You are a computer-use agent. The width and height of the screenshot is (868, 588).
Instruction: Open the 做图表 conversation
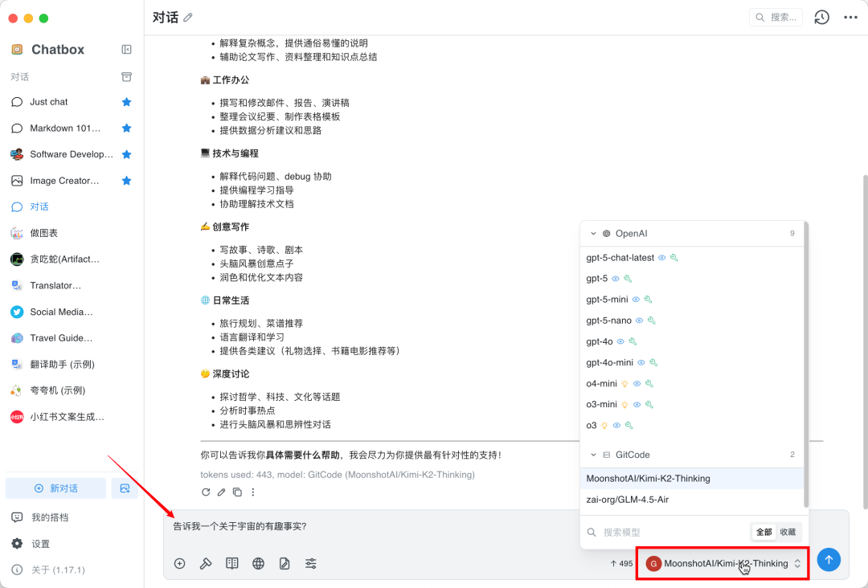(x=72, y=233)
